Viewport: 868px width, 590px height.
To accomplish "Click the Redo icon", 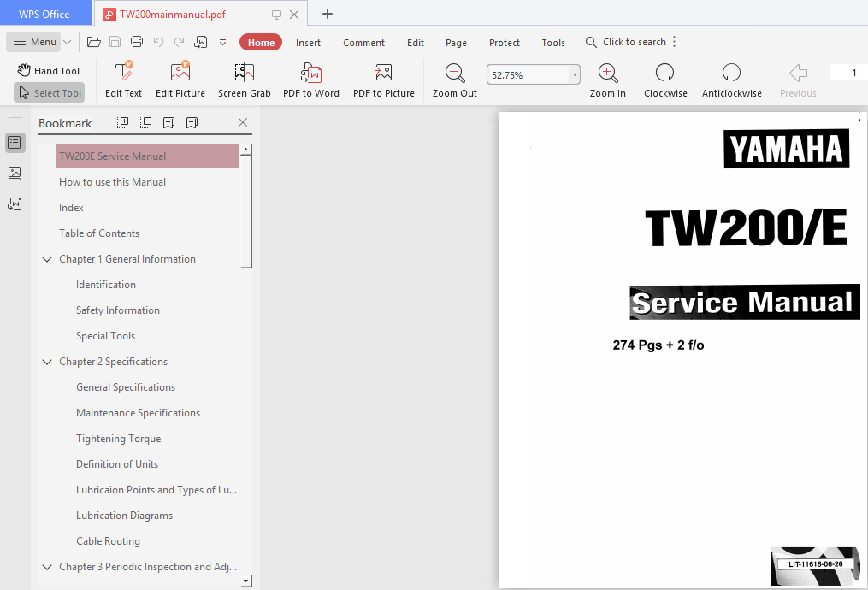I will tap(179, 42).
